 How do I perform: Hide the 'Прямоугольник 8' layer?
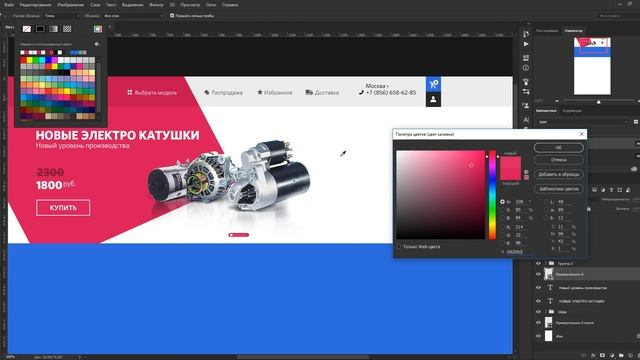coord(538,274)
